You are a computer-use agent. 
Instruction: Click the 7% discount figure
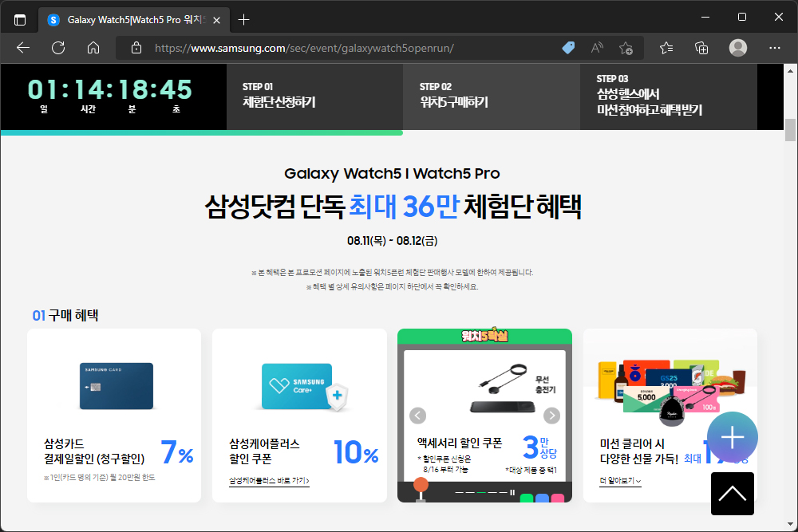(177, 452)
